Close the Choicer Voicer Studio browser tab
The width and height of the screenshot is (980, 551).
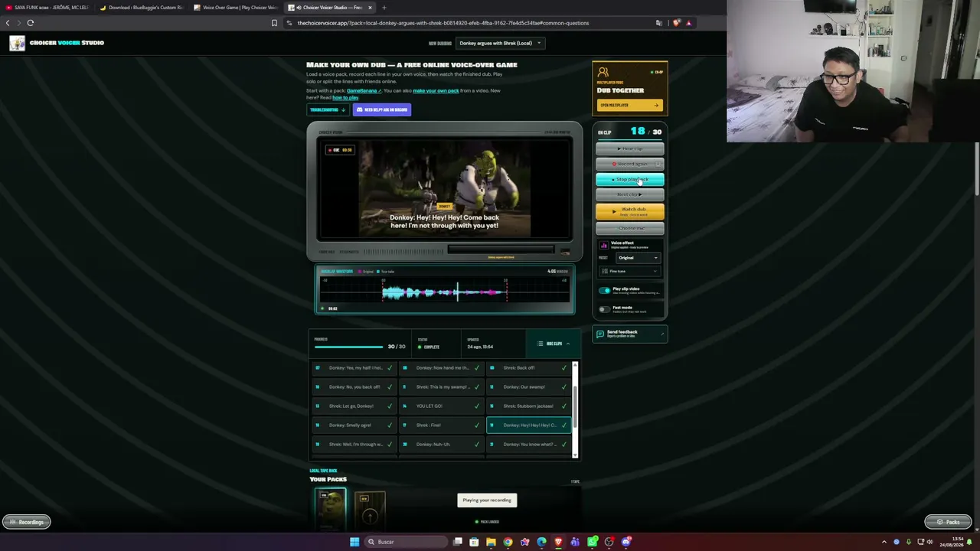(370, 8)
